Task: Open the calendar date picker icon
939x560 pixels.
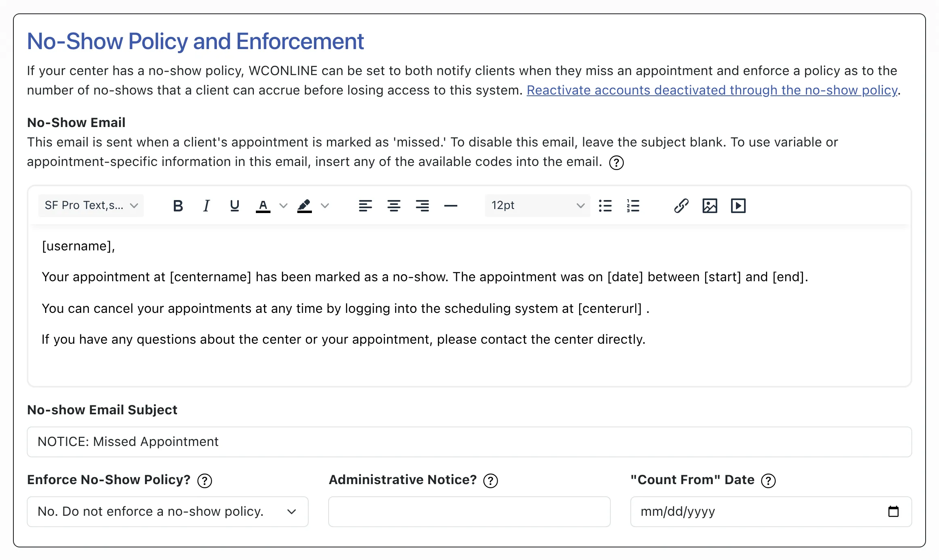Action: [x=894, y=511]
